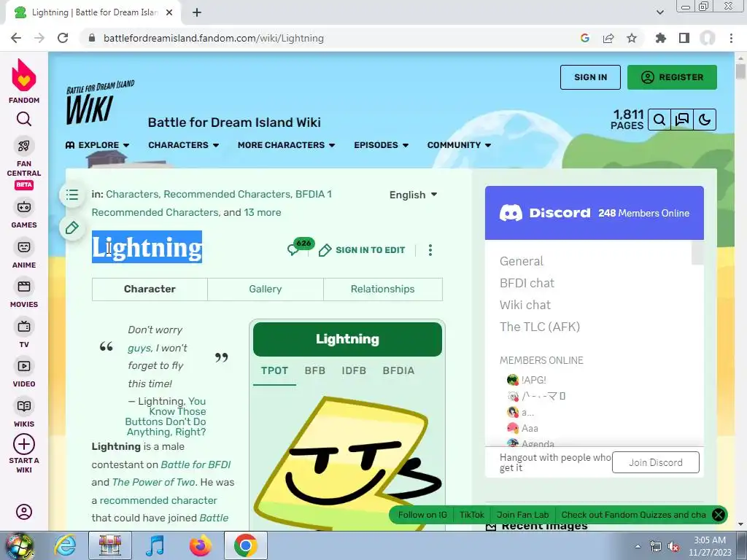Open the English language dropdown
Image resolution: width=747 pixels, height=560 pixels.
(x=413, y=195)
